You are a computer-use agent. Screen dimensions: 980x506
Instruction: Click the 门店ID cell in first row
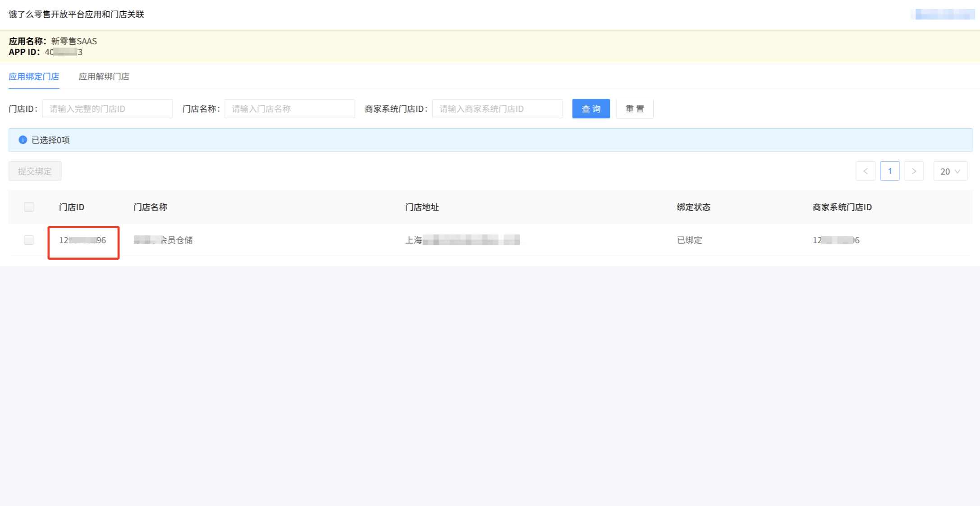(x=82, y=240)
